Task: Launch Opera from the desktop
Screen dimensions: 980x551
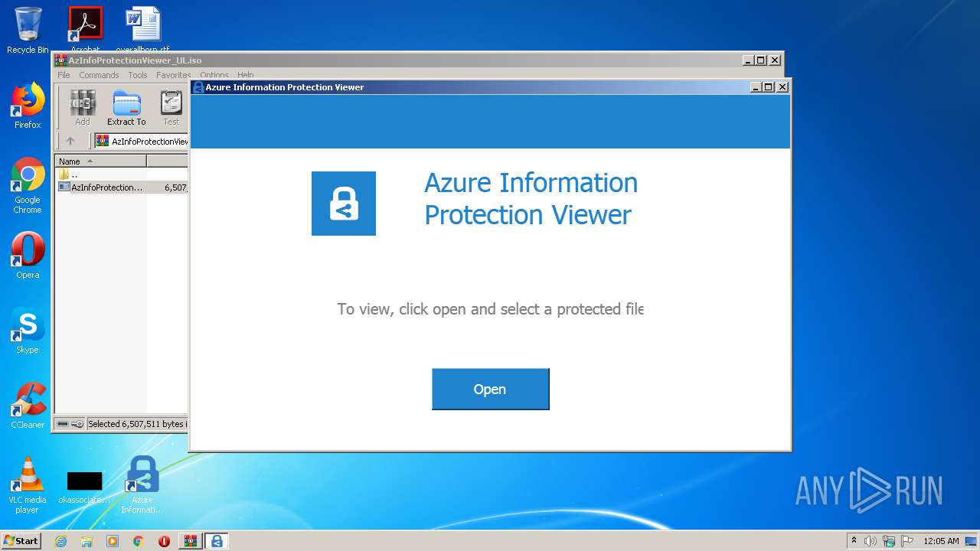Action: coord(28,256)
